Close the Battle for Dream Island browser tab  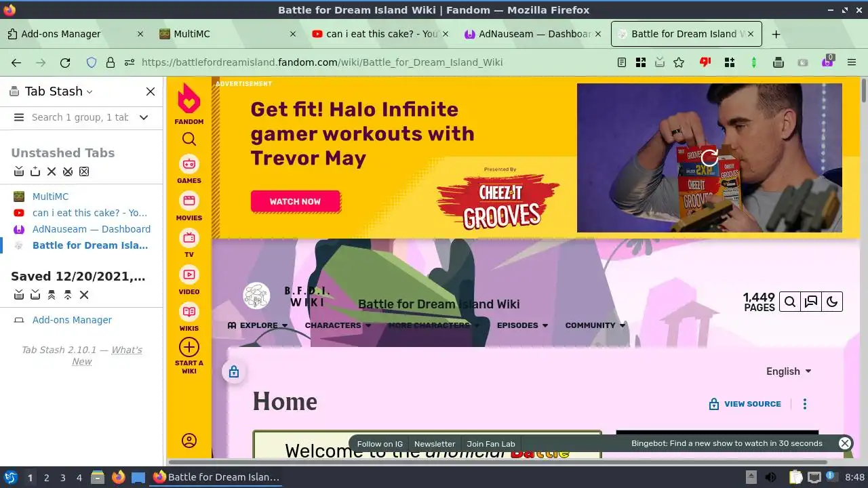click(751, 34)
